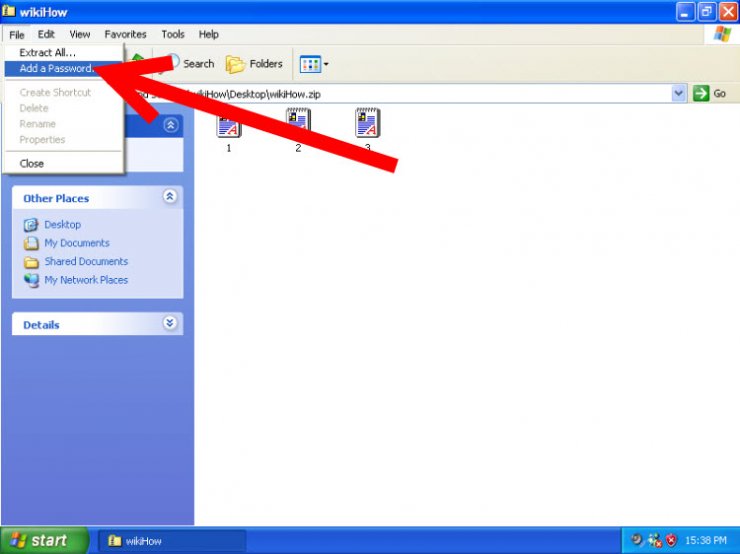Collapse the top task panel chevron
The height and width of the screenshot is (554, 740).
coord(170,125)
